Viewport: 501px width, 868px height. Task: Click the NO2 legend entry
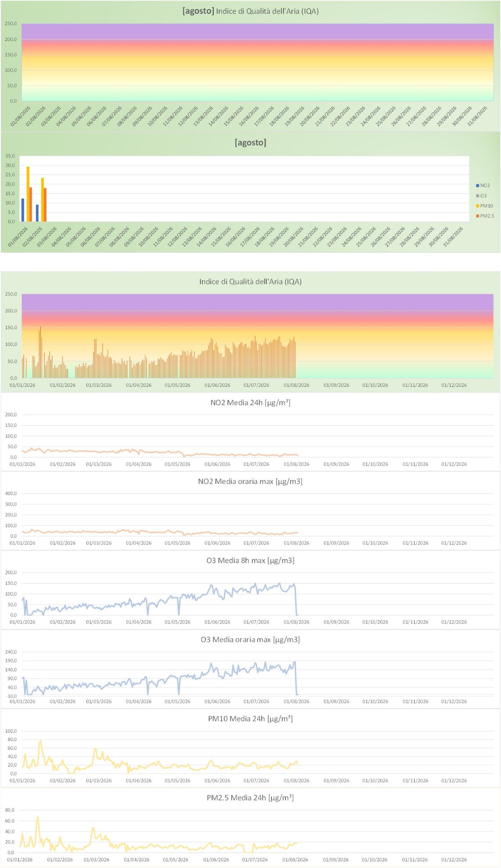483,185
